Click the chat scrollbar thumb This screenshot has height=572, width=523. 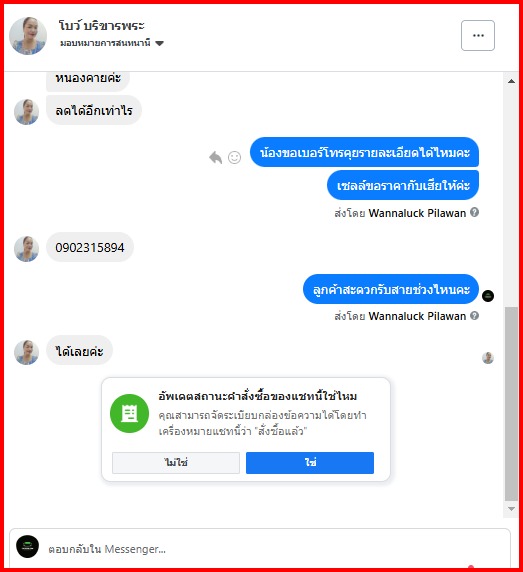pos(511,404)
